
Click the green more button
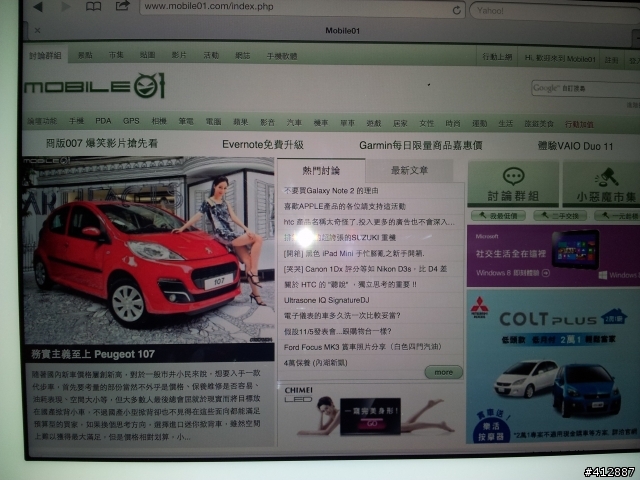coord(444,372)
